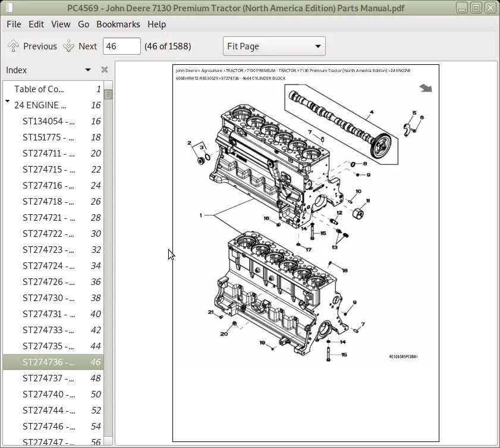Select index entry ST274723

pyautogui.click(x=54, y=249)
